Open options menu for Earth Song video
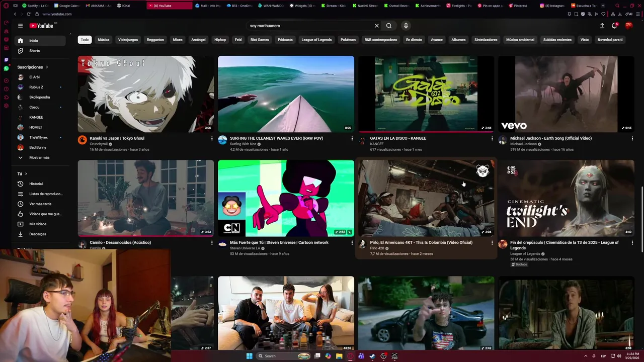Viewport: 644px width, 362px height. (632, 138)
